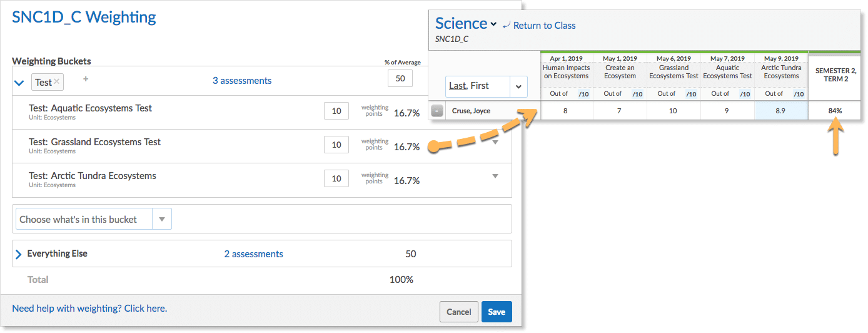Screen dimensions: 868x333
Task: Edit Arctic Tundra Ecosystems weighting points field
Action: tap(336, 179)
